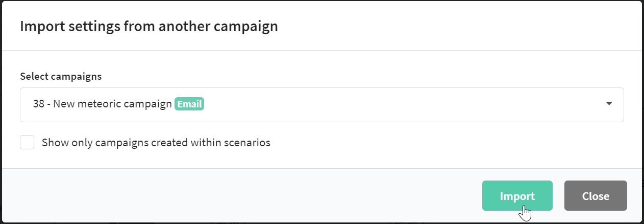Click the 'Show only campaigns created within scenarios' label
Viewport: 644px width, 224px height.
coord(156,143)
